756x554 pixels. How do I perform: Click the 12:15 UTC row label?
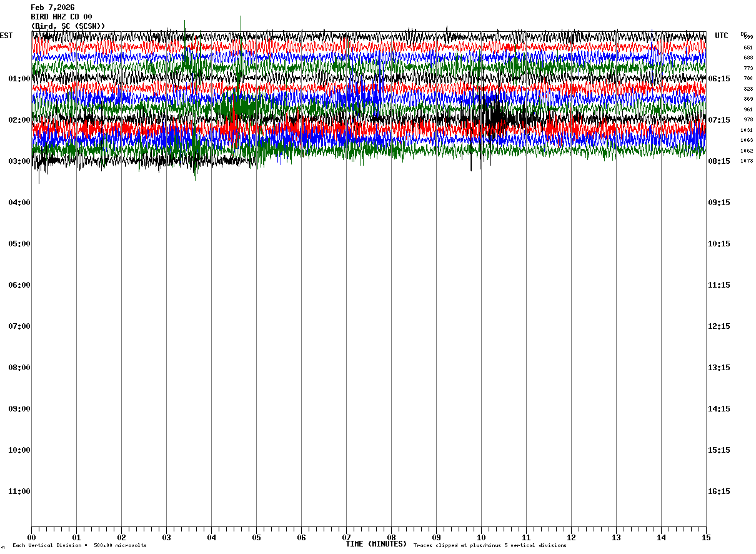click(x=719, y=326)
